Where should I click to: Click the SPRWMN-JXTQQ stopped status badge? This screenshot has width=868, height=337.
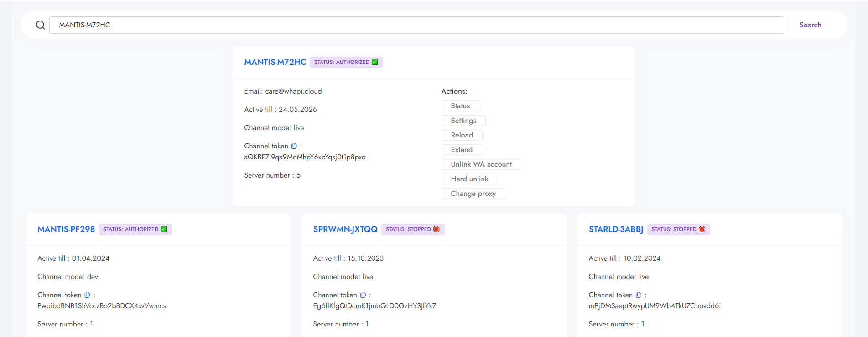click(x=412, y=229)
